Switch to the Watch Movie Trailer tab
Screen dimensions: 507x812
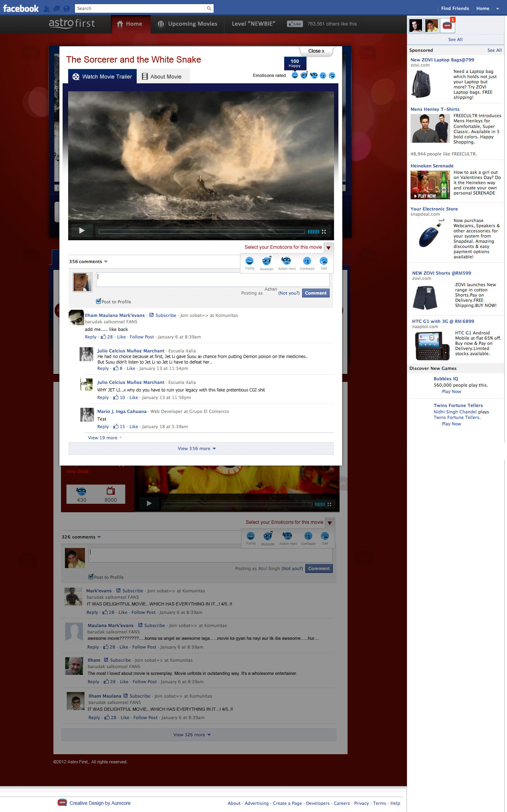point(102,77)
